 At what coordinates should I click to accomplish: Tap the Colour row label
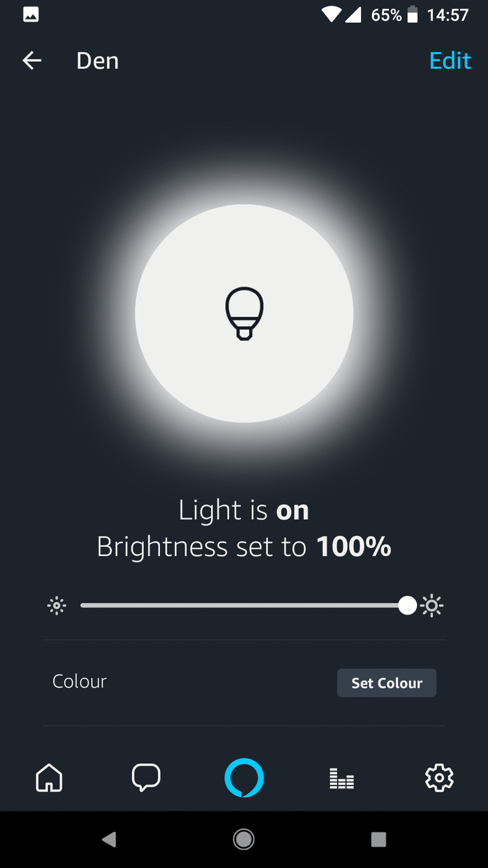[x=79, y=682]
